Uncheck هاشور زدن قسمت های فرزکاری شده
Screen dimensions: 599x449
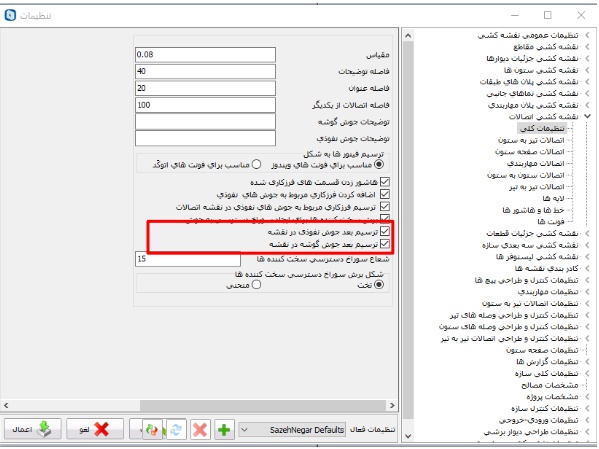[385, 182]
